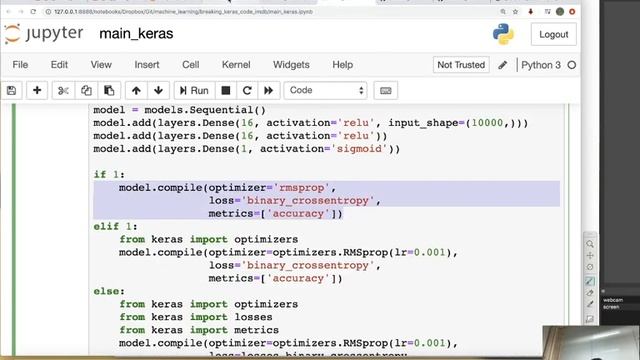This screenshot has height=360, width=640.
Task: Click the browser back arrow
Action: coord(9,12)
